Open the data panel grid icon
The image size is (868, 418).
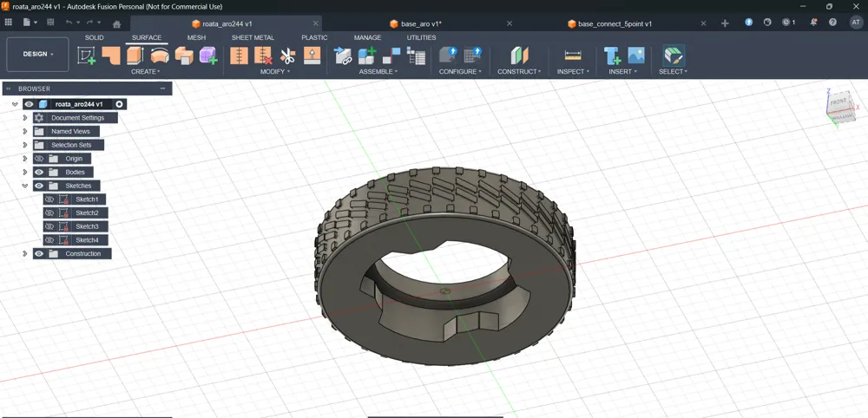pos(9,23)
